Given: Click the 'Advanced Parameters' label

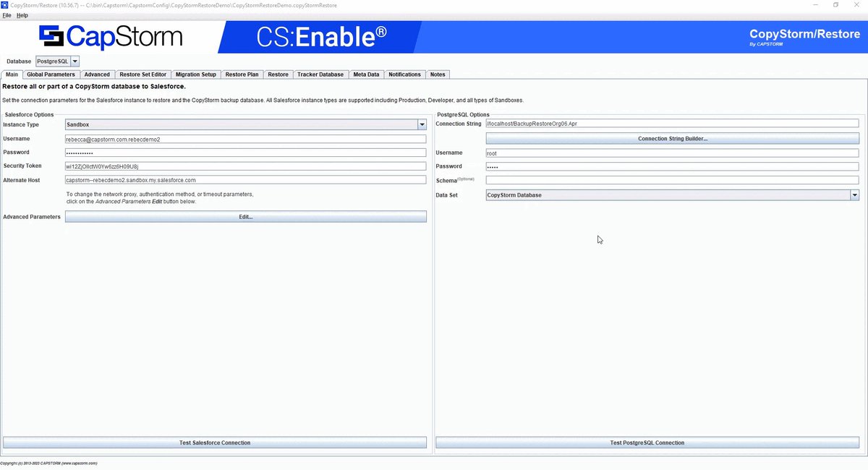Looking at the screenshot, I should tap(32, 217).
